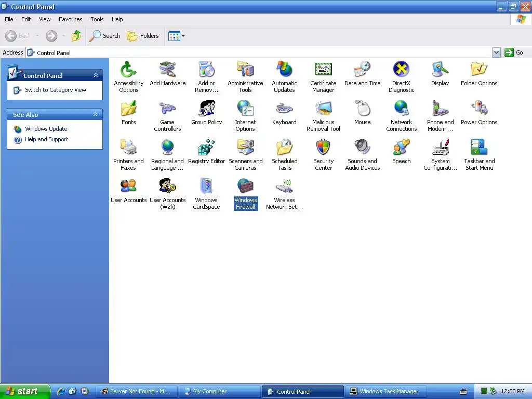The height and width of the screenshot is (399, 532).
Task: Open Taskbar and Start Menu icon
Action: (479, 148)
